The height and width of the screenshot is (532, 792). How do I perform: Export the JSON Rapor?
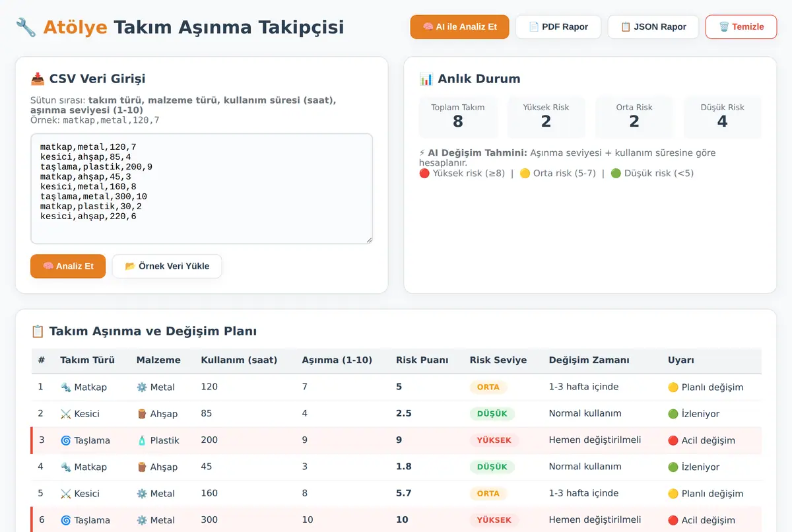point(653,27)
